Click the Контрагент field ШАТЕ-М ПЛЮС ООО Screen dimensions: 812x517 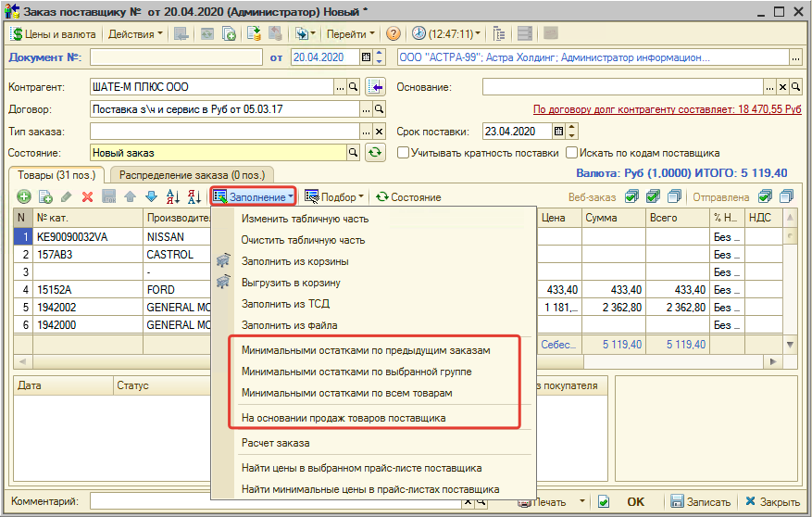212,87
